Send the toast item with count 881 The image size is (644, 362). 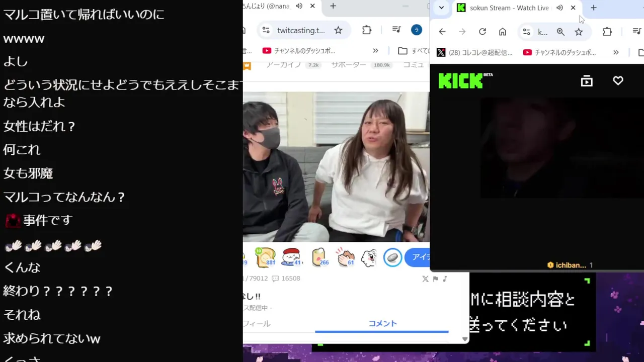coord(265,257)
